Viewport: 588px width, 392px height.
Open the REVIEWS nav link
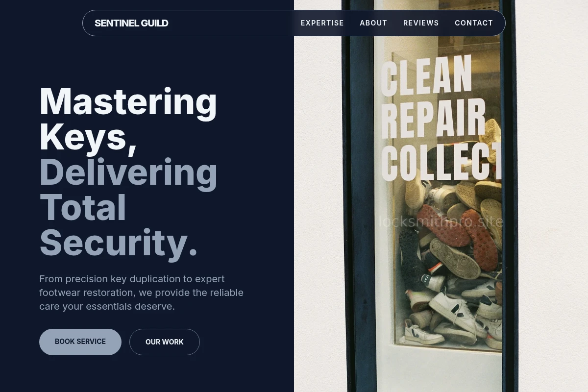point(421,23)
